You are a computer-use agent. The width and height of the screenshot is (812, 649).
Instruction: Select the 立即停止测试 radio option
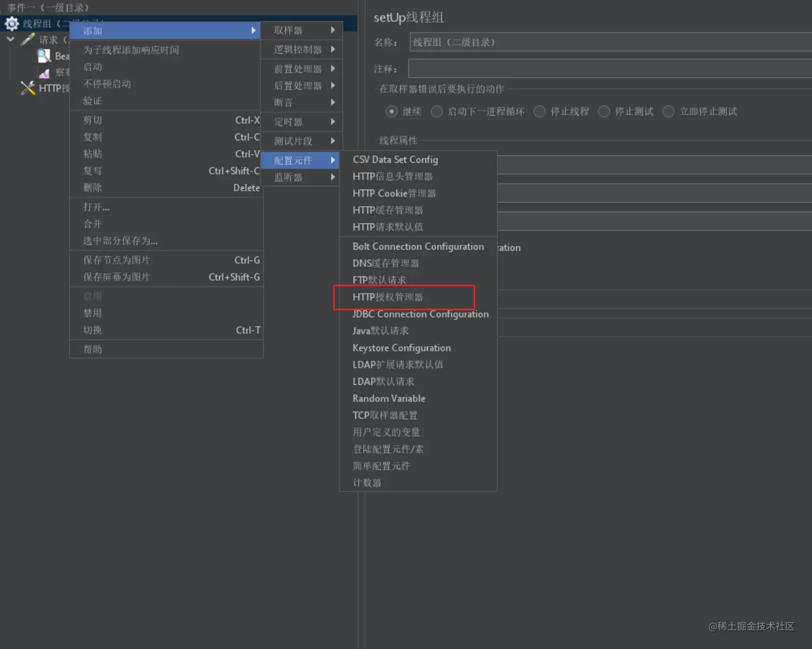pyautogui.click(x=669, y=111)
